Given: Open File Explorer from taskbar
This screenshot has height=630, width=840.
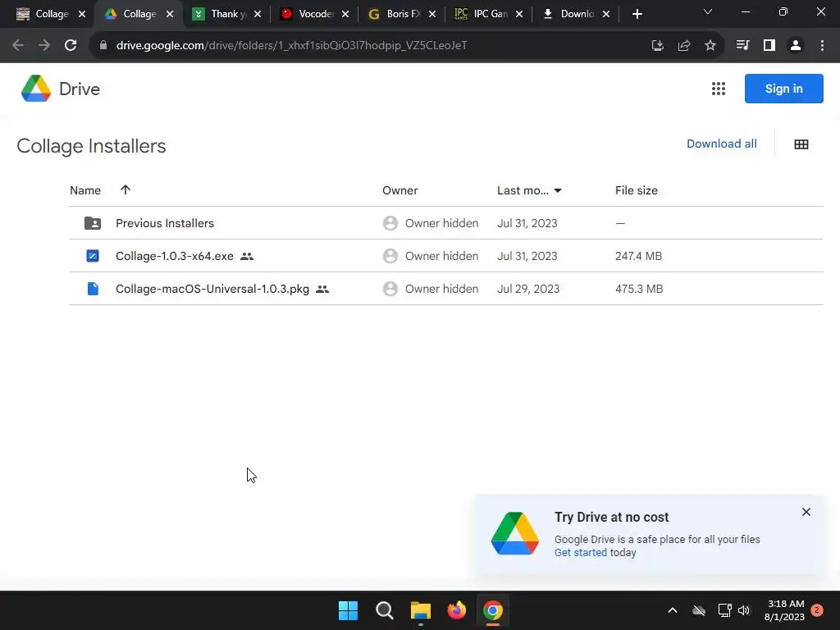Looking at the screenshot, I should coord(421,610).
